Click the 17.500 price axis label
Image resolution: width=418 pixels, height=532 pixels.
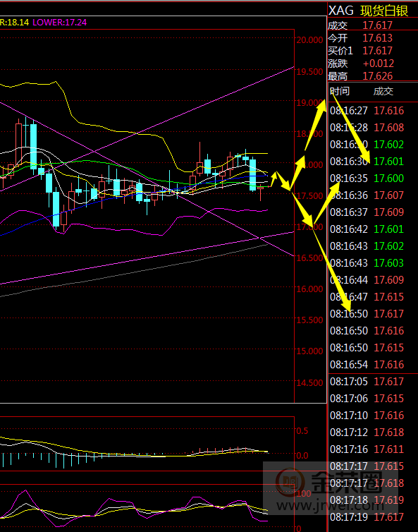pos(309,195)
